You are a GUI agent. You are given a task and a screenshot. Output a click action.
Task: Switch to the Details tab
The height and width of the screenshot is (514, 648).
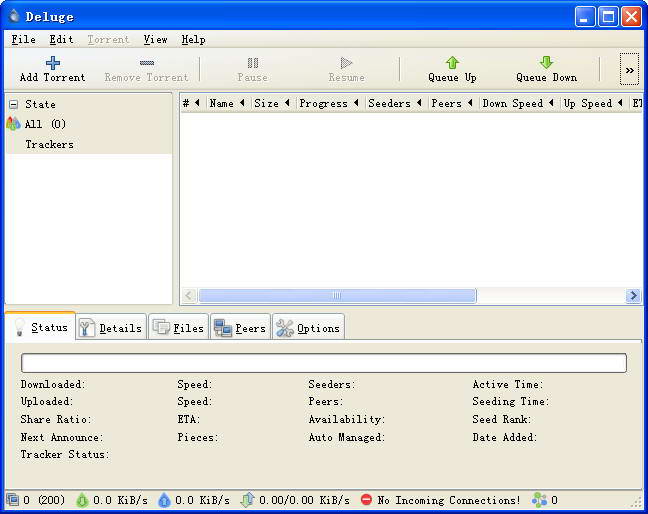[111, 327]
